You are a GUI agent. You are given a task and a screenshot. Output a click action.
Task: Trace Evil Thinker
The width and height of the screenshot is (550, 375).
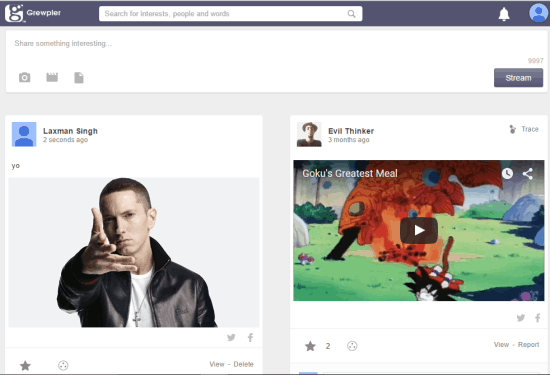pos(524,129)
